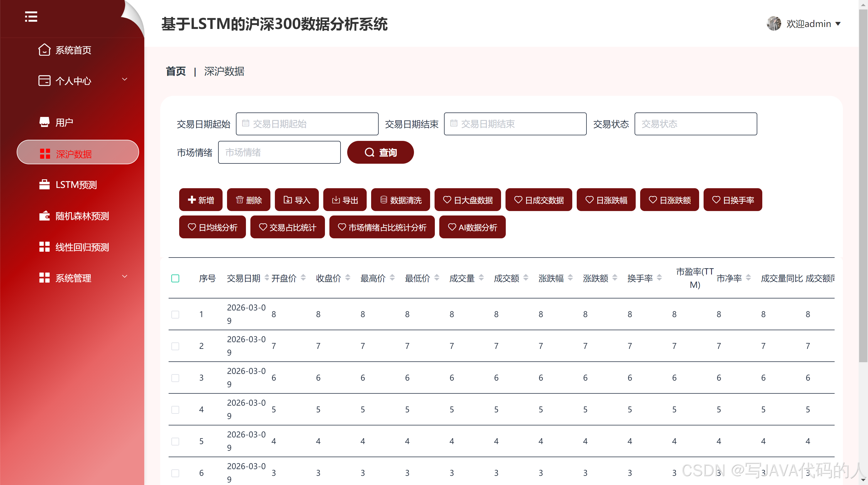The image size is (868, 485).
Task: Click the 首页 breadcrumb link
Action: click(176, 71)
